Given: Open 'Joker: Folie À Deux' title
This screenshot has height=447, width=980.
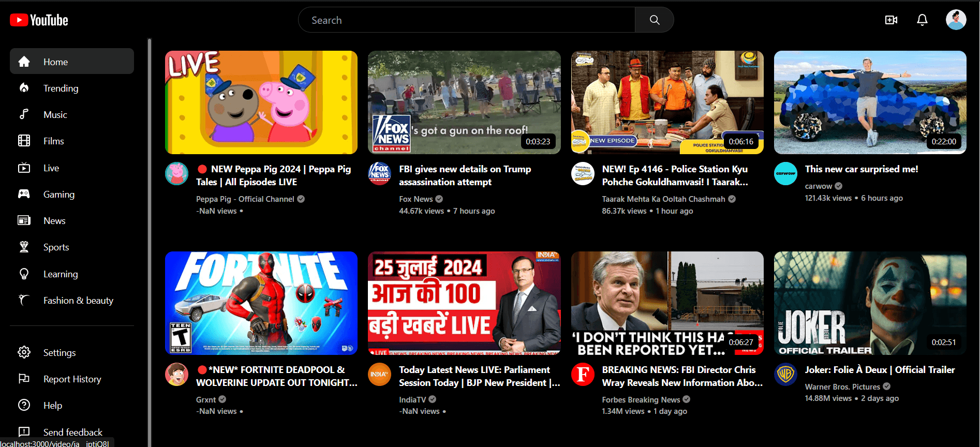Looking at the screenshot, I should pyautogui.click(x=880, y=370).
